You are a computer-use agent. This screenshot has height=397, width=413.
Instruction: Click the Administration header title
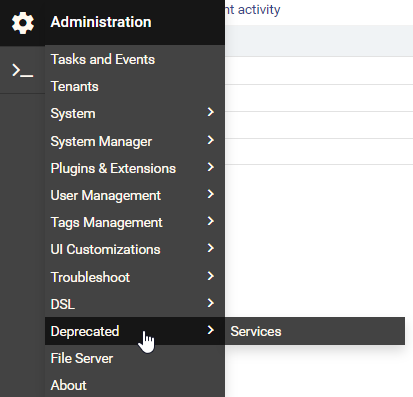point(101,22)
